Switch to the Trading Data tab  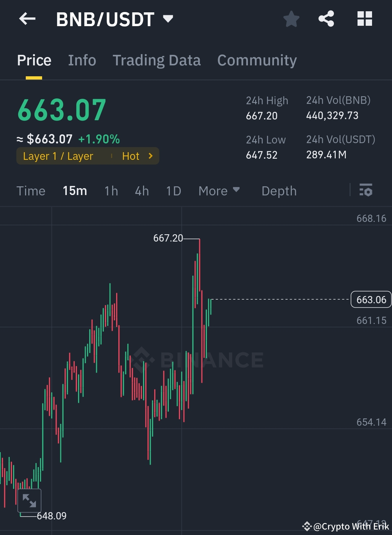click(x=157, y=60)
